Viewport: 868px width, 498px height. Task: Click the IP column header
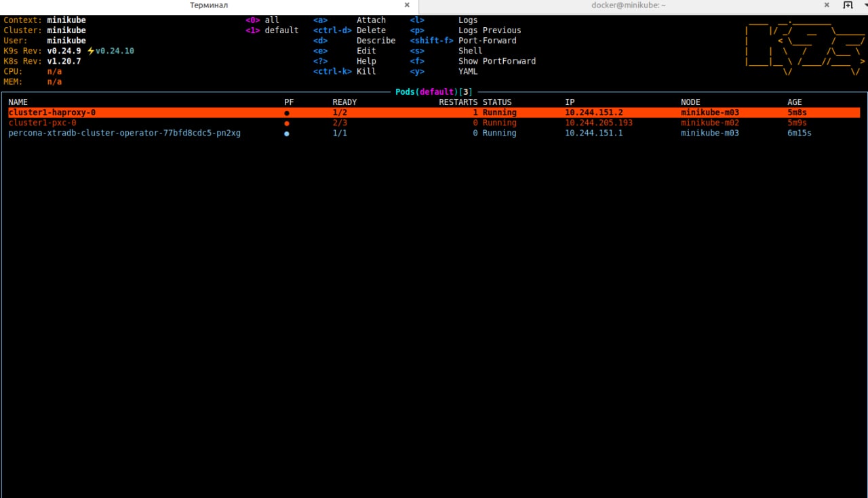(570, 102)
